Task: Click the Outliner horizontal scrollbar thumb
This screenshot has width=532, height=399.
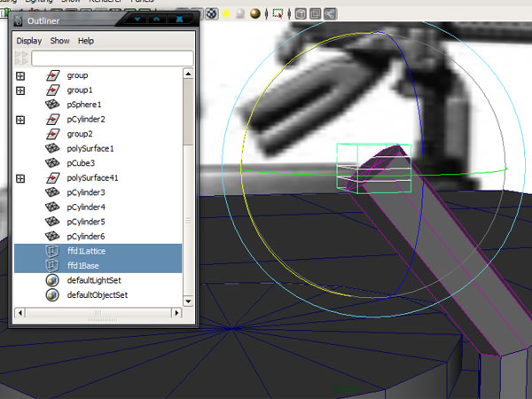Action: pos(98,312)
